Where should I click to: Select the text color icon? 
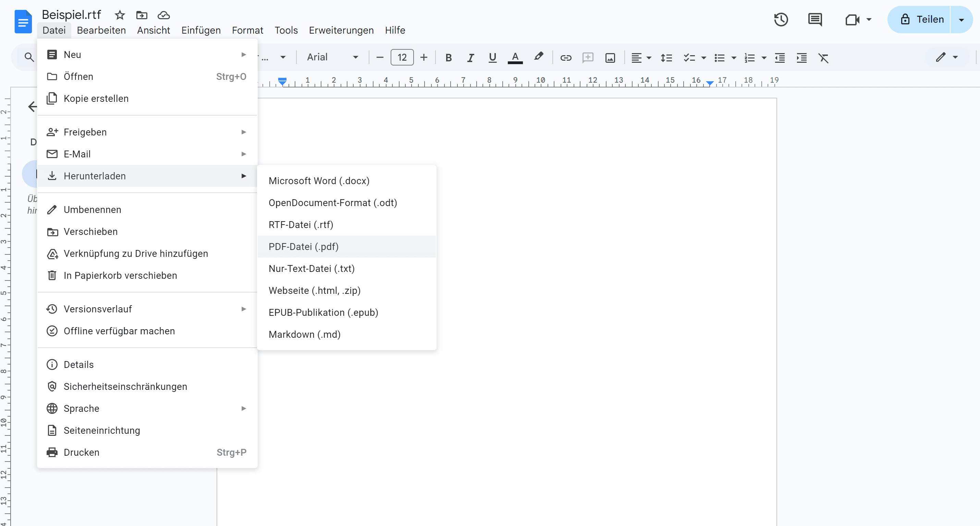pos(515,58)
